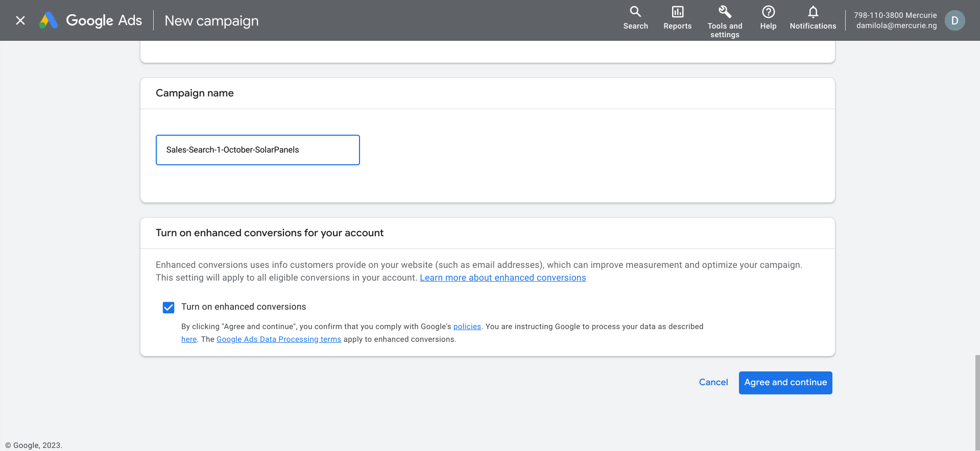Image resolution: width=980 pixels, height=451 pixels.
Task: Click the New campaign page title
Action: (211, 21)
